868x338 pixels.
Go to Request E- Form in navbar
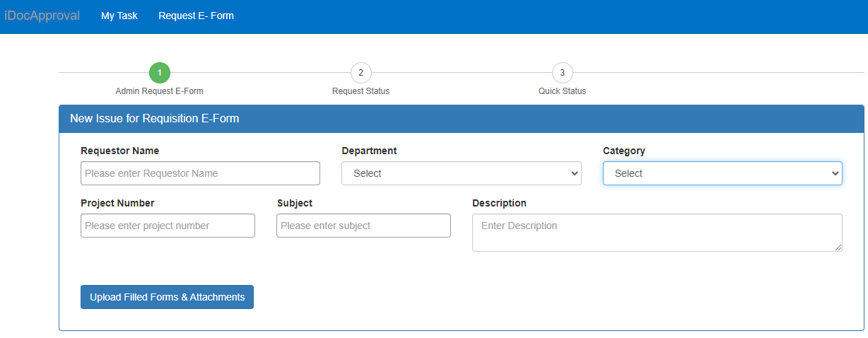tap(196, 16)
